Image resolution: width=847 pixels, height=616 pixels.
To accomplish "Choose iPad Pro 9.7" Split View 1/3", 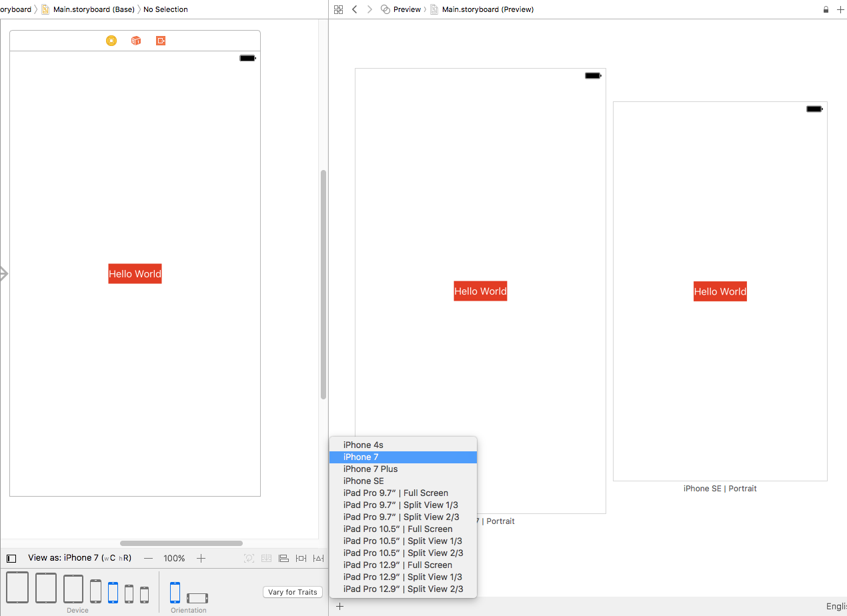I will point(403,505).
